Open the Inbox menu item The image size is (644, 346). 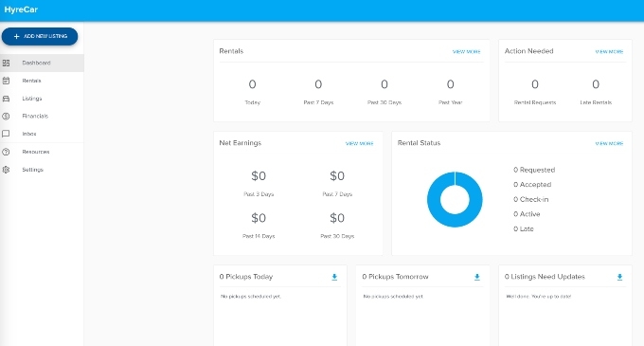point(42,134)
